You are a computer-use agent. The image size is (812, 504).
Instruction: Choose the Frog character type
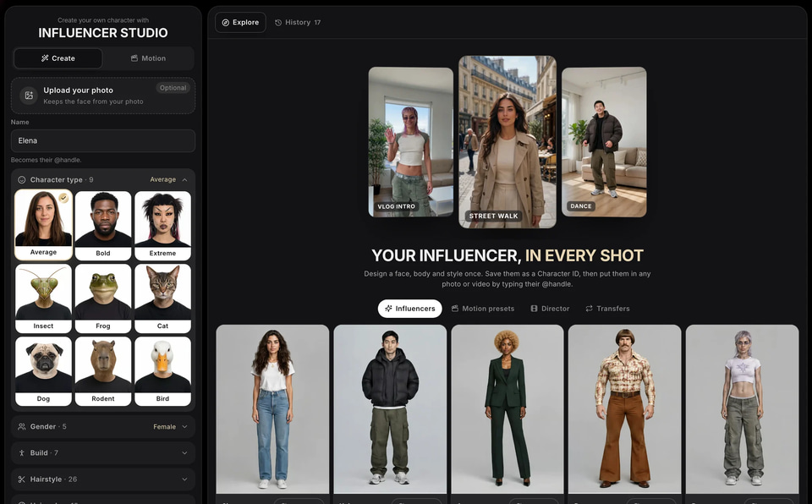pyautogui.click(x=103, y=299)
